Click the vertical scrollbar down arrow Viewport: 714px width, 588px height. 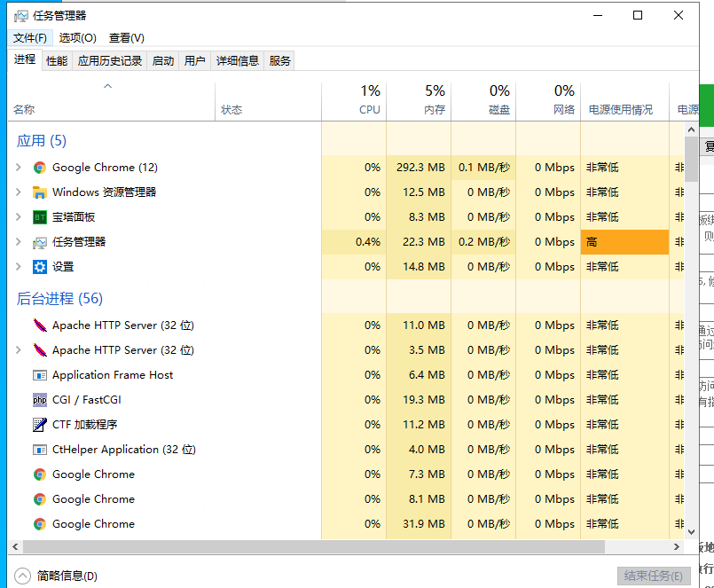click(691, 531)
